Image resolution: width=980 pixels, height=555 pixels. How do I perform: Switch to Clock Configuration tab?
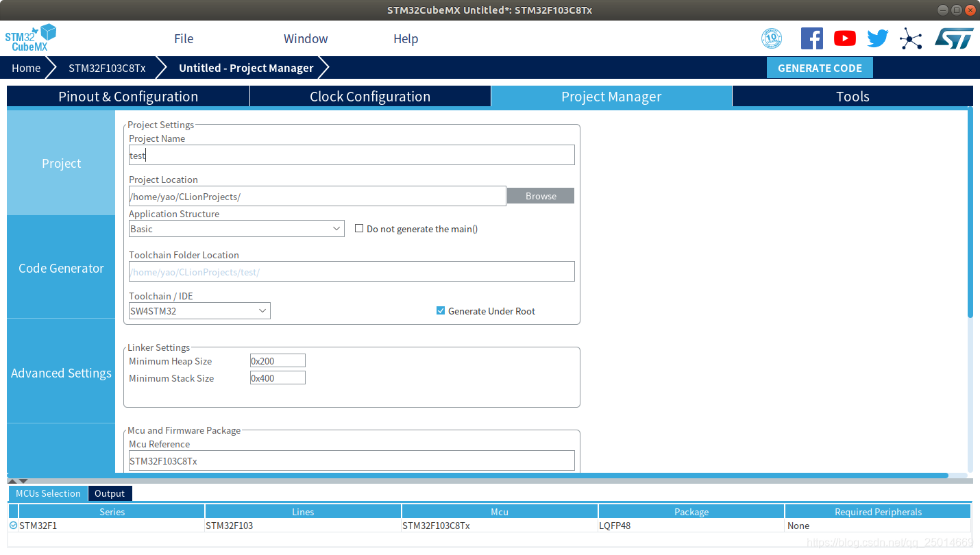pos(370,97)
